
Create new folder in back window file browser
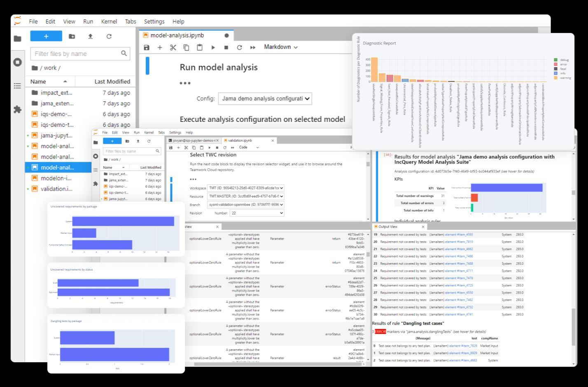tap(72, 36)
